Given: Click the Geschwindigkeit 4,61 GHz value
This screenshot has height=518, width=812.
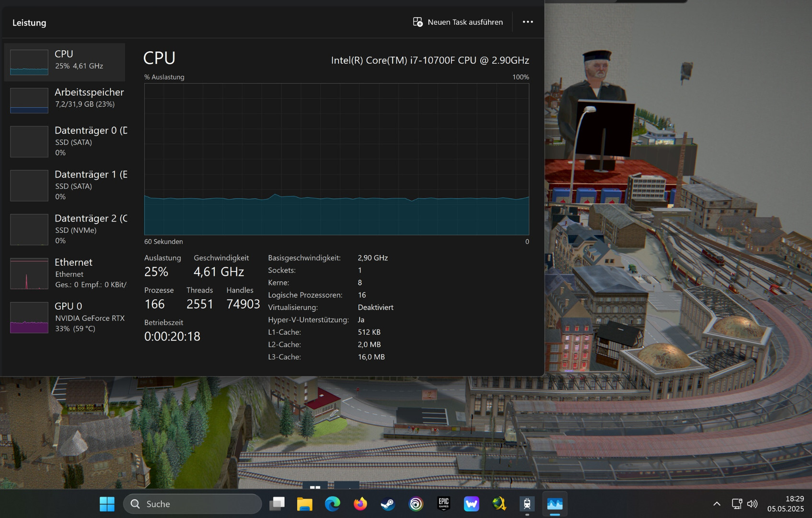Looking at the screenshot, I should click(x=219, y=272).
